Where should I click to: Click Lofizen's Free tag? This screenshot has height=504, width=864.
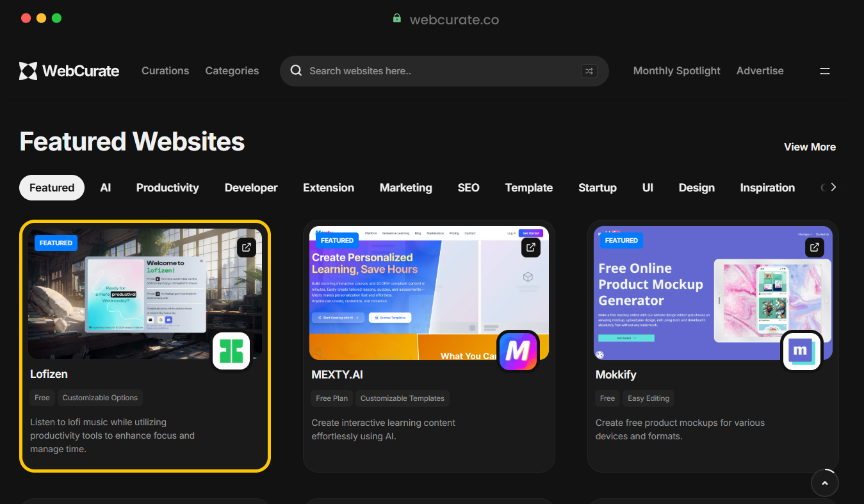coord(42,398)
